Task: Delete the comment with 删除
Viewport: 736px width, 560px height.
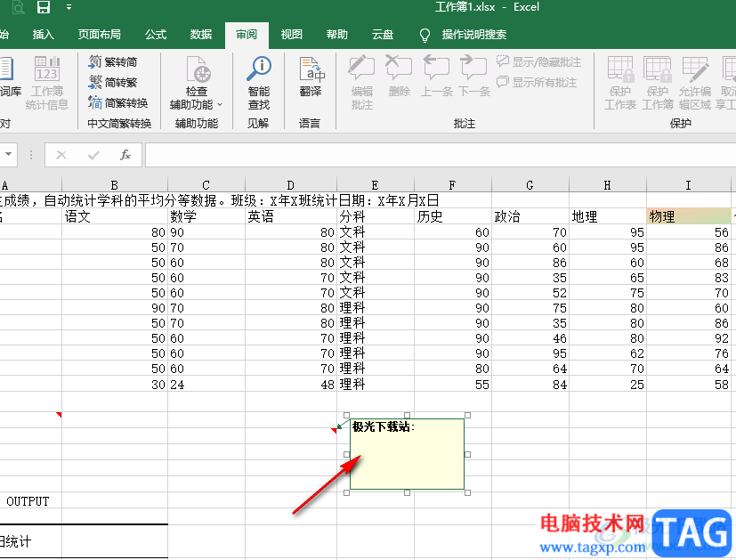Action: (x=399, y=76)
